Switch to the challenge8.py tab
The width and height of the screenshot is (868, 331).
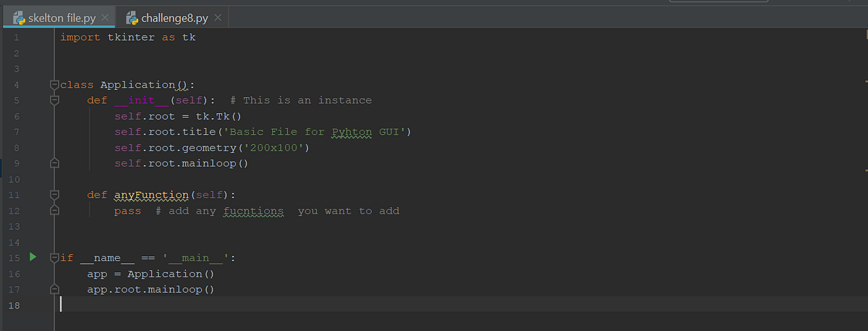174,17
